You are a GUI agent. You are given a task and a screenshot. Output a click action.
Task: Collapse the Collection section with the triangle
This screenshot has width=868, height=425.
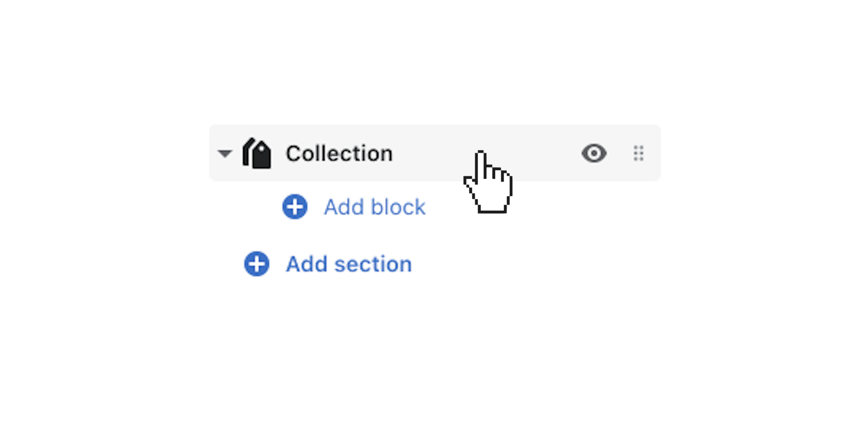(224, 153)
